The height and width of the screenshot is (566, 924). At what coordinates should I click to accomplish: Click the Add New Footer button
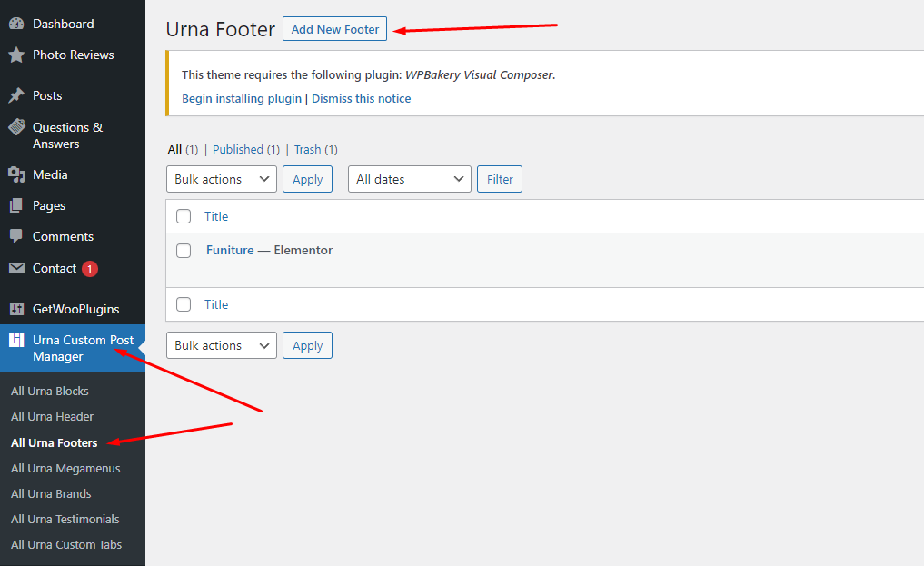334,29
